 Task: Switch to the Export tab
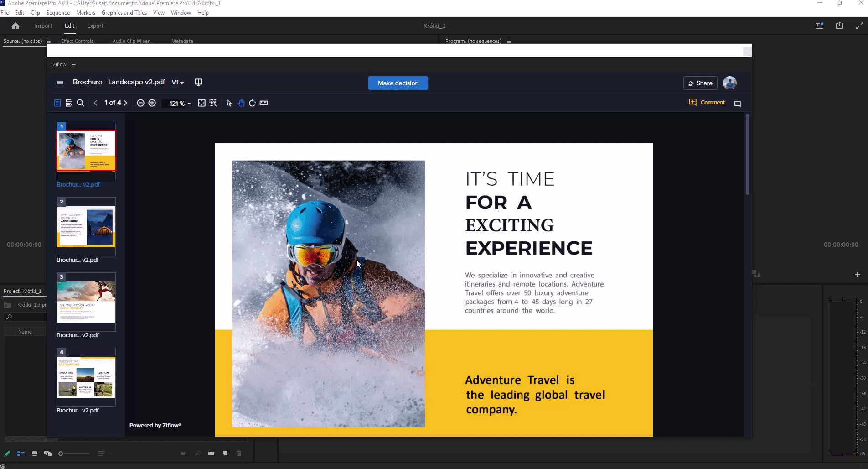click(95, 26)
